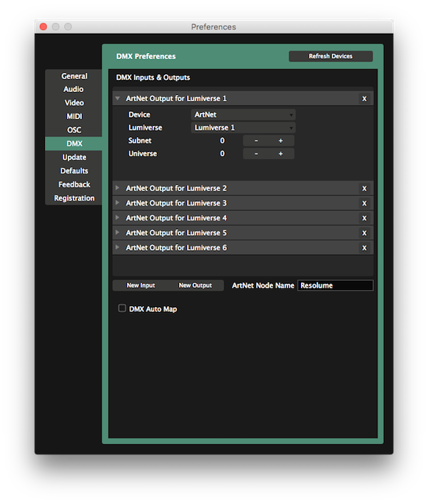Go to the OSC preferences section
This screenshot has height=504, width=428.
pyautogui.click(x=73, y=130)
